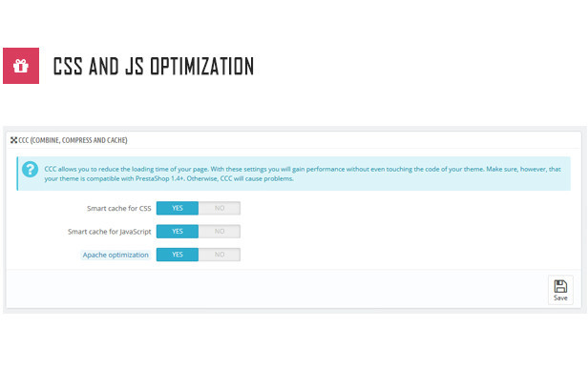The height and width of the screenshot is (370, 588).
Task: Disable Smart cache for JavaScript with NO
Action: coord(220,232)
